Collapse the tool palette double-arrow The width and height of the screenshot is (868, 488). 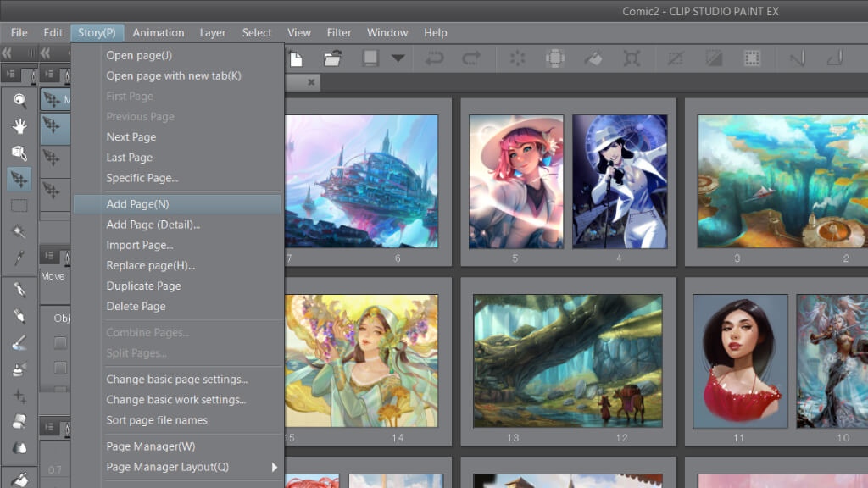pos(8,53)
